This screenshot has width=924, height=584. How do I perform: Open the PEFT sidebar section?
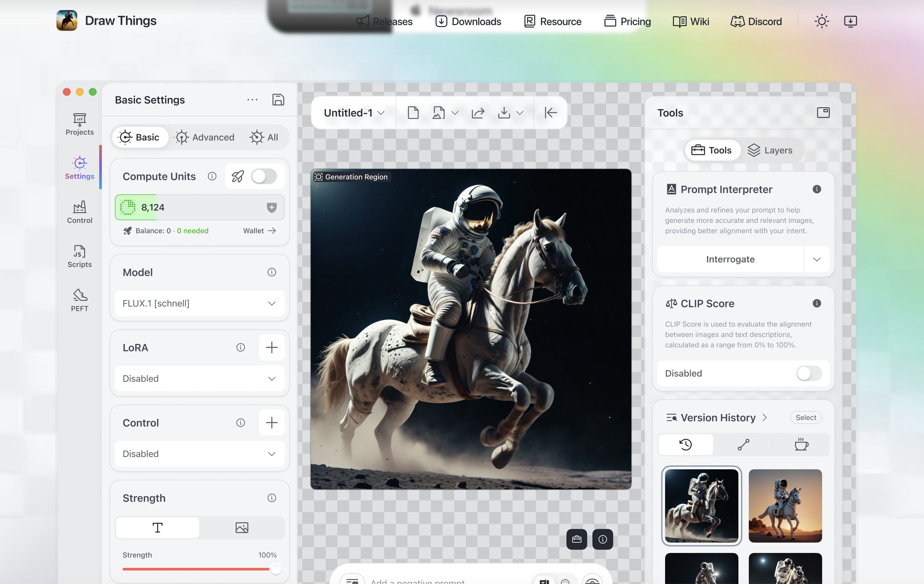click(x=80, y=300)
